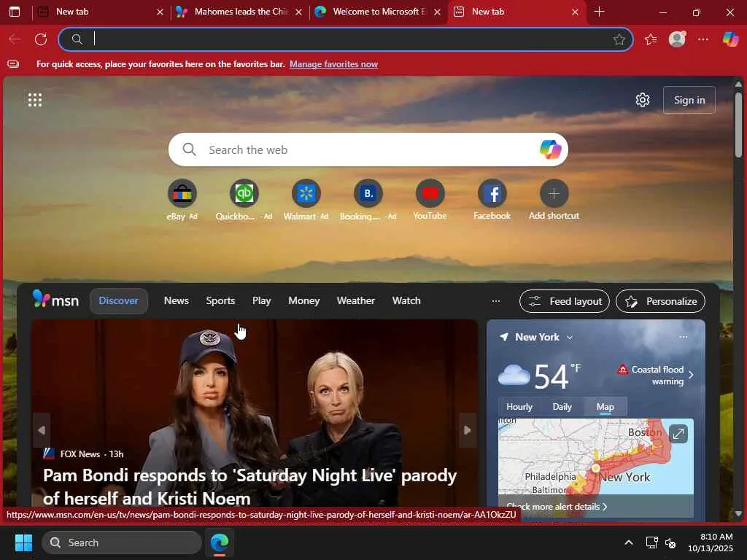Click the browser Refresh icon

click(41, 39)
